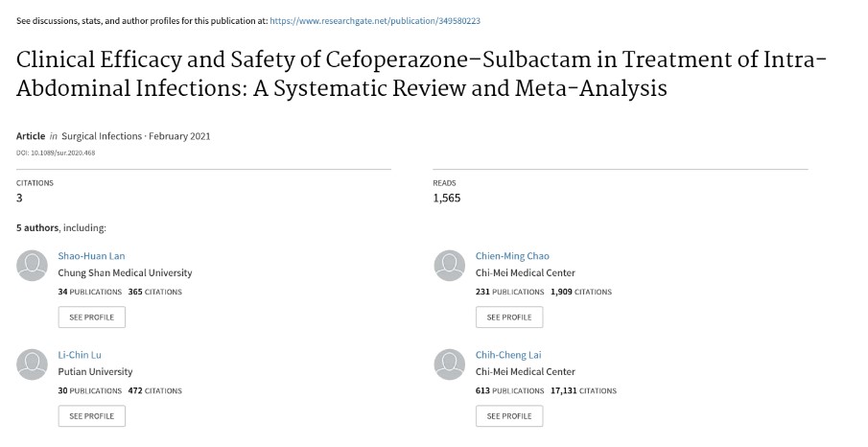Click Shao-Huan Lan's profile avatar icon
868x447 pixels.
[32, 266]
